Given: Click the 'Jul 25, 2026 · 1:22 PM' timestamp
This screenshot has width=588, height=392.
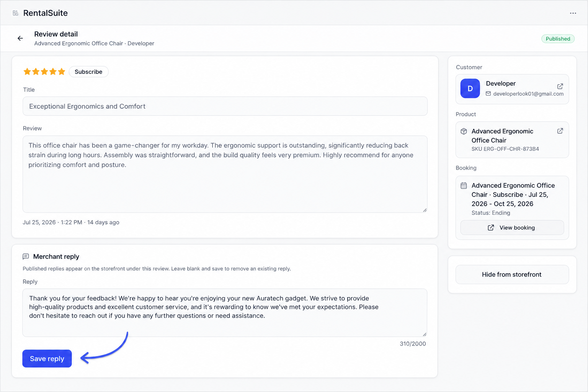Looking at the screenshot, I should click(x=52, y=222).
